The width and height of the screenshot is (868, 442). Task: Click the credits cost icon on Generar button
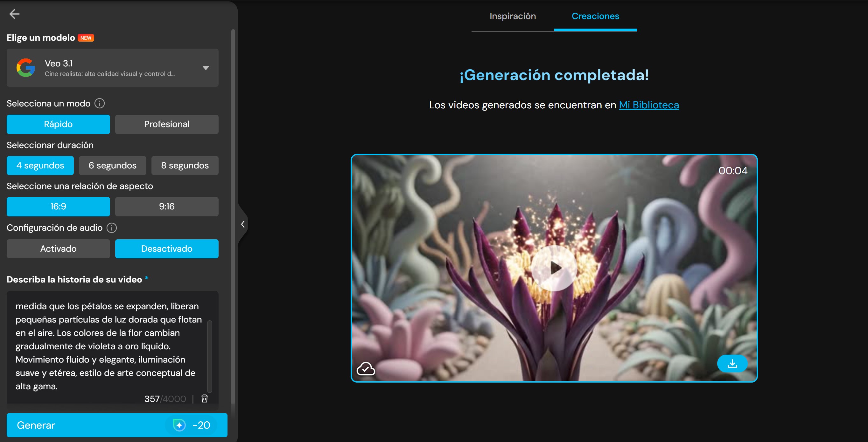point(179,425)
